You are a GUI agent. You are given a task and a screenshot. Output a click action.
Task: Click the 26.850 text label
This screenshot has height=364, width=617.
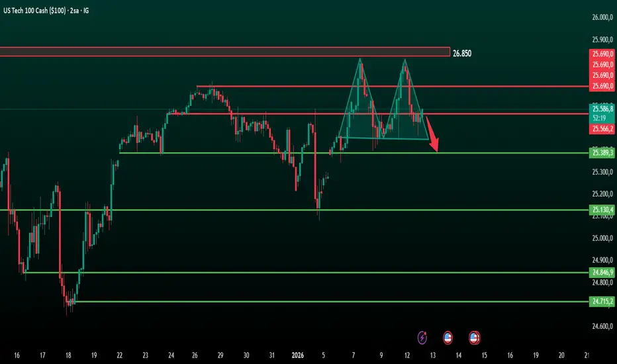pyautogui.click(x=462, y=53)
